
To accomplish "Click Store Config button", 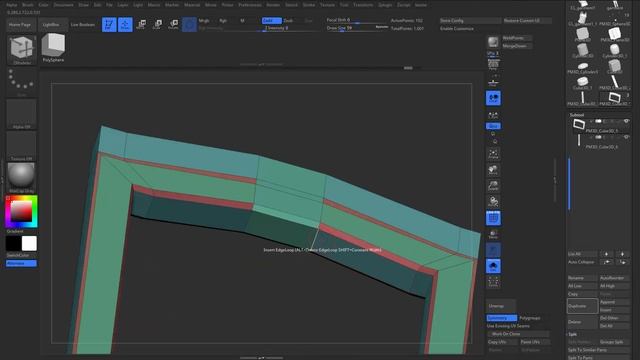I will (x=470, y=20).
